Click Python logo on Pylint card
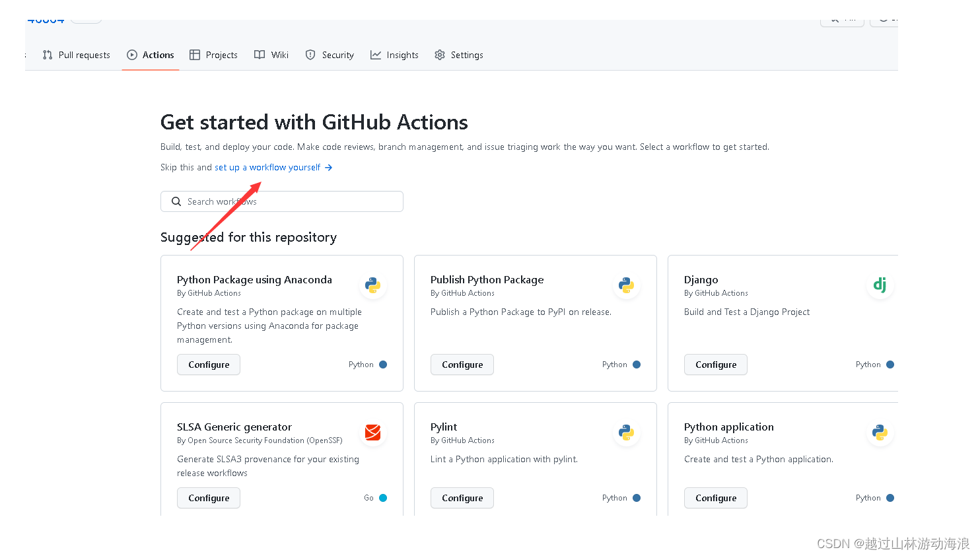The image size is (980, 556). 627,433
